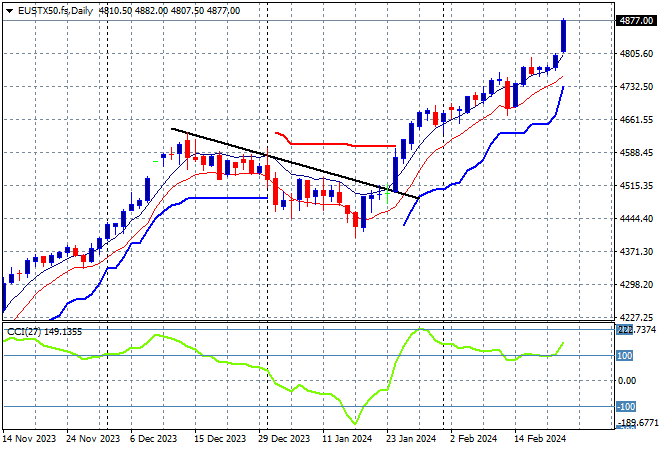
Task: Click the 4515.15 price axis label
Action: (x=635, y=185)
